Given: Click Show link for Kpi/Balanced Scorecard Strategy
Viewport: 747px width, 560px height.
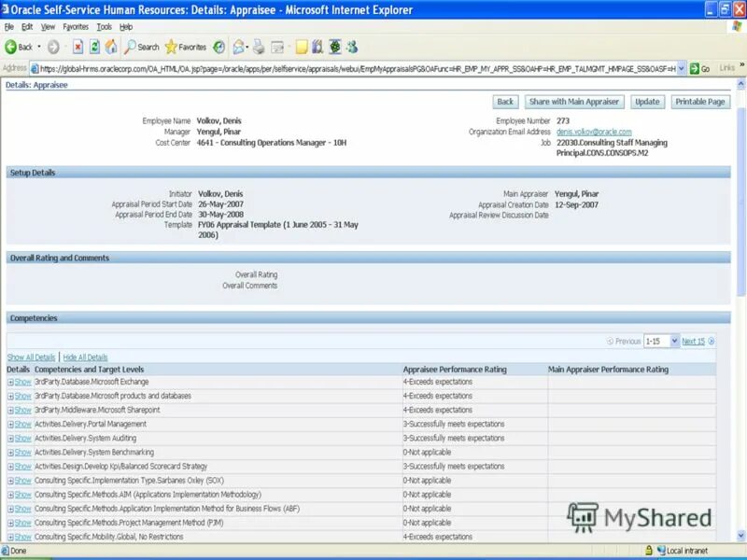Looking at the screenshot, I should 22,466.
